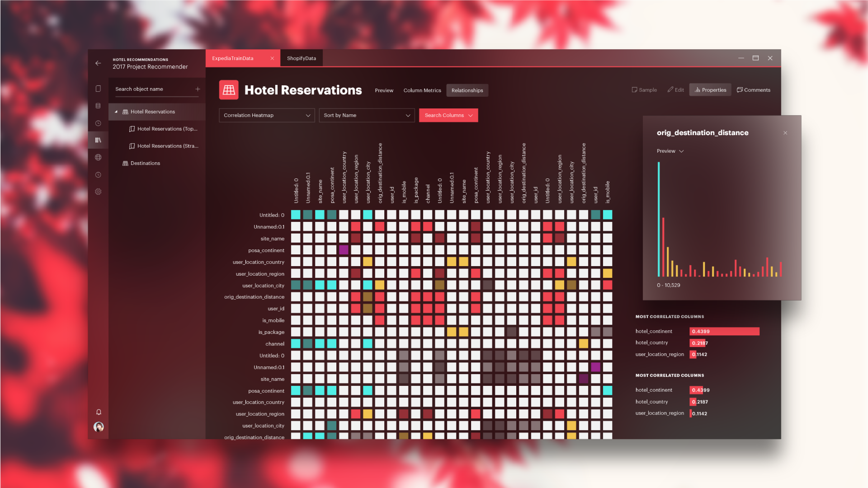Close the application window
The height and width of the screenshot is (488, 868).
(x=770, y=58)
